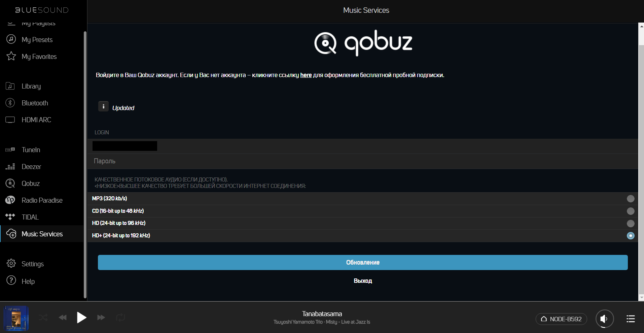
Task: Open Help question mark icon
Action: click(11, 280)
